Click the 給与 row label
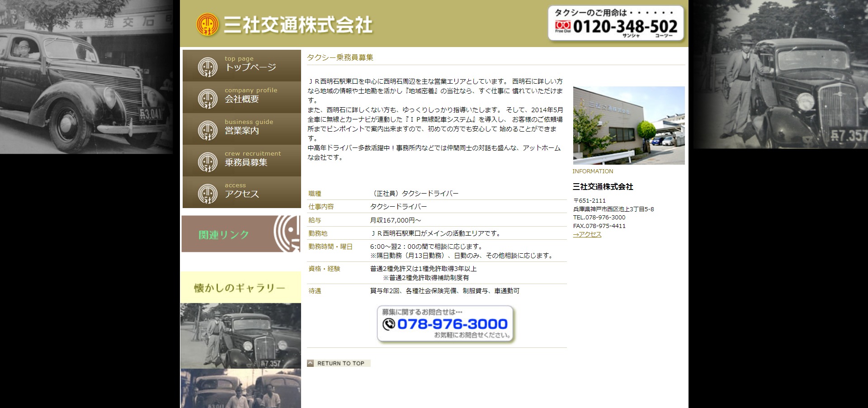Viewport: 868px width, 408px height. [315, 220]
